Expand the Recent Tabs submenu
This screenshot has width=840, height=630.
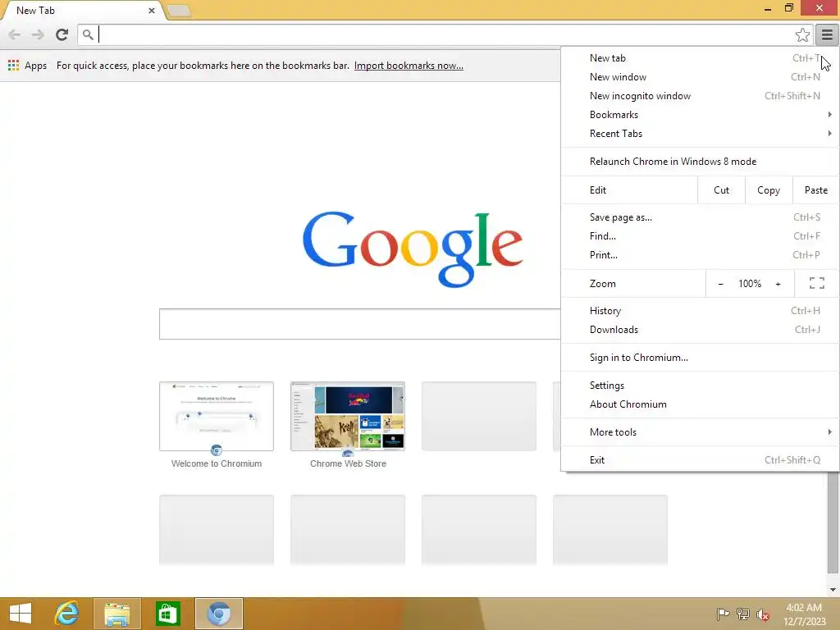point(700,134)
